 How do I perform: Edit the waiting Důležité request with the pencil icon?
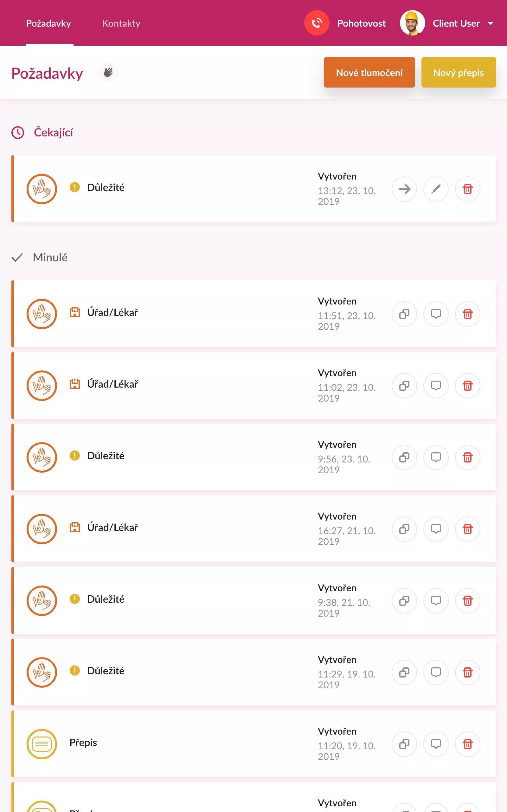tap(436, 189)
